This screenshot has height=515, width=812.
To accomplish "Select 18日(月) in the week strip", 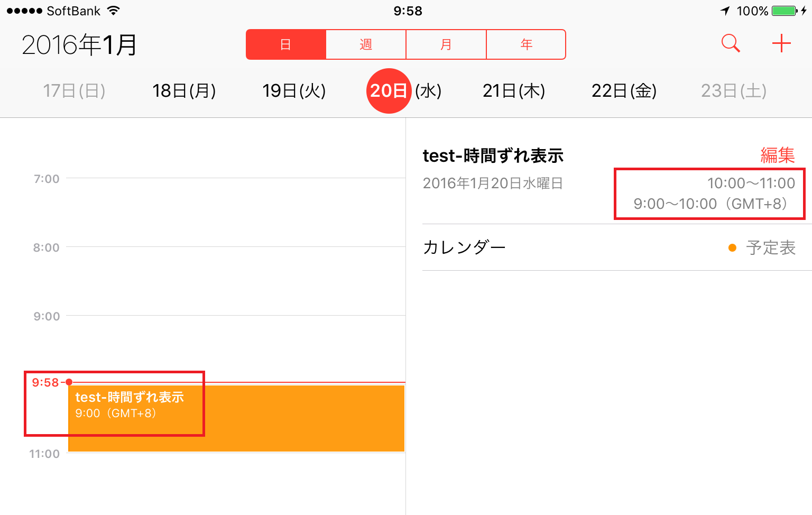I will click(184, 91).
